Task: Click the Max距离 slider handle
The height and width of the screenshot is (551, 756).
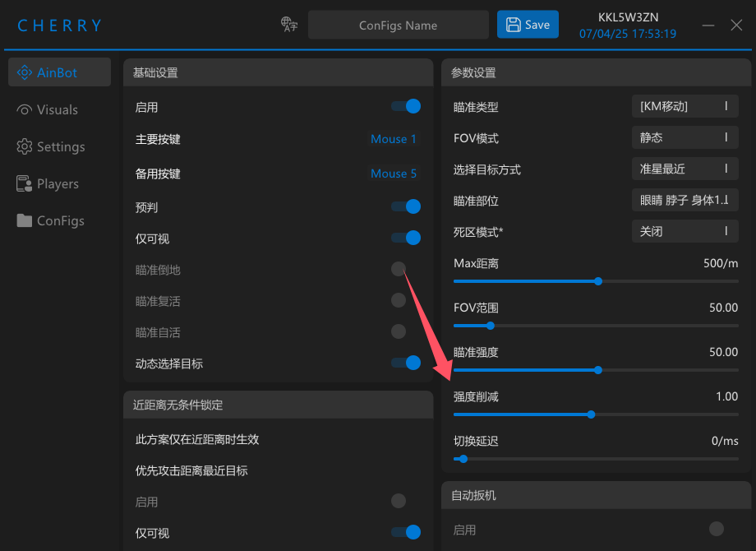Action: coord(598,281)
